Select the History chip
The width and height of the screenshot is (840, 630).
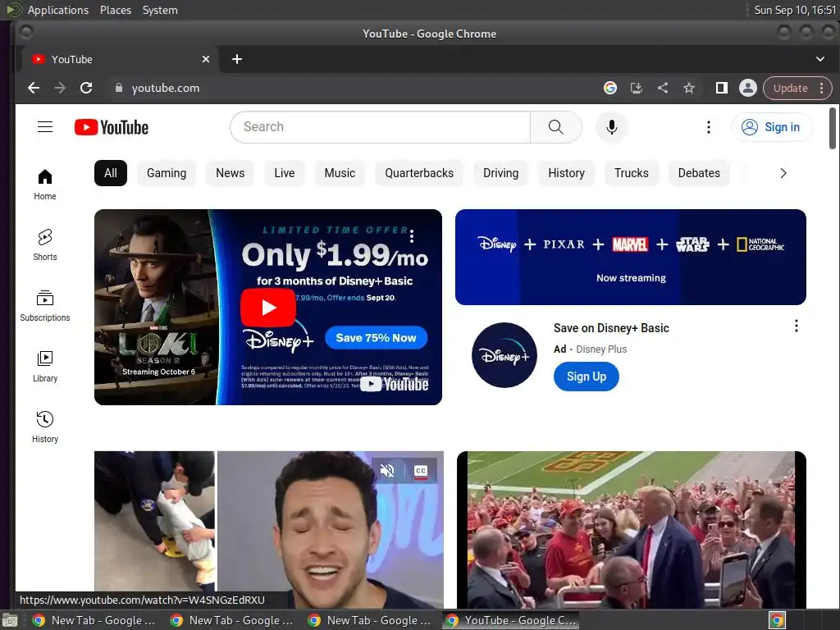click(566, 173)
